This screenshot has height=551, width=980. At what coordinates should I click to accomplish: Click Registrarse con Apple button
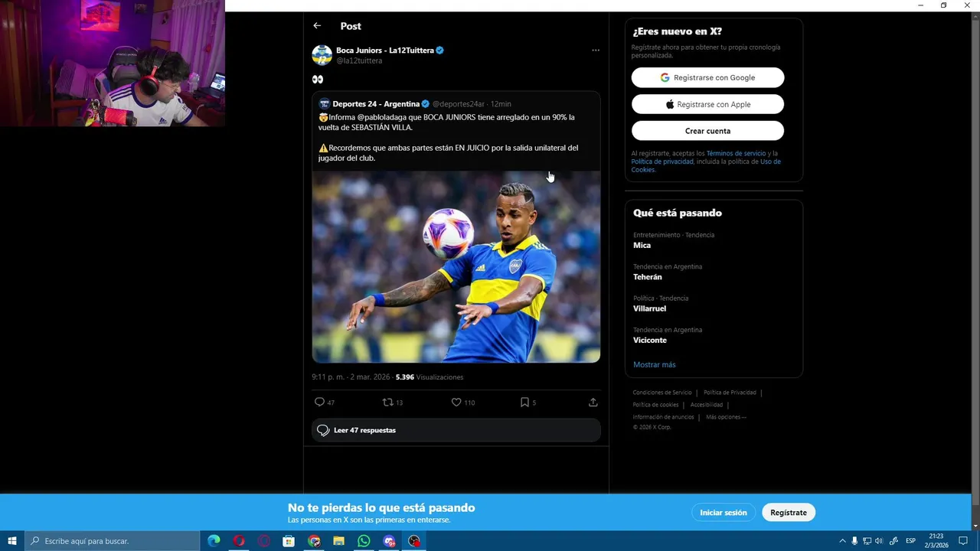click(x=707, y=104)
